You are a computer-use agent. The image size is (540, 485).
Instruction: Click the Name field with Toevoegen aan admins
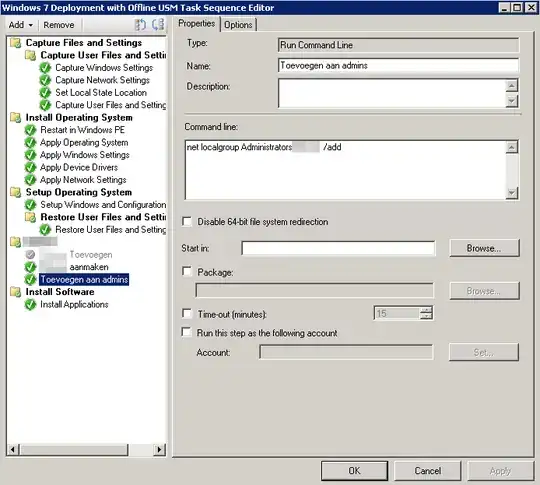pyautogui.click(x=398, y=65)
